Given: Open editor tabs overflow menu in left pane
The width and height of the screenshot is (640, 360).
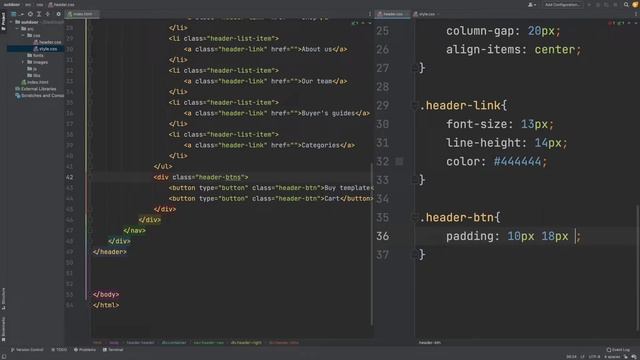Looking at the screenshot, I should coord(370,14).
